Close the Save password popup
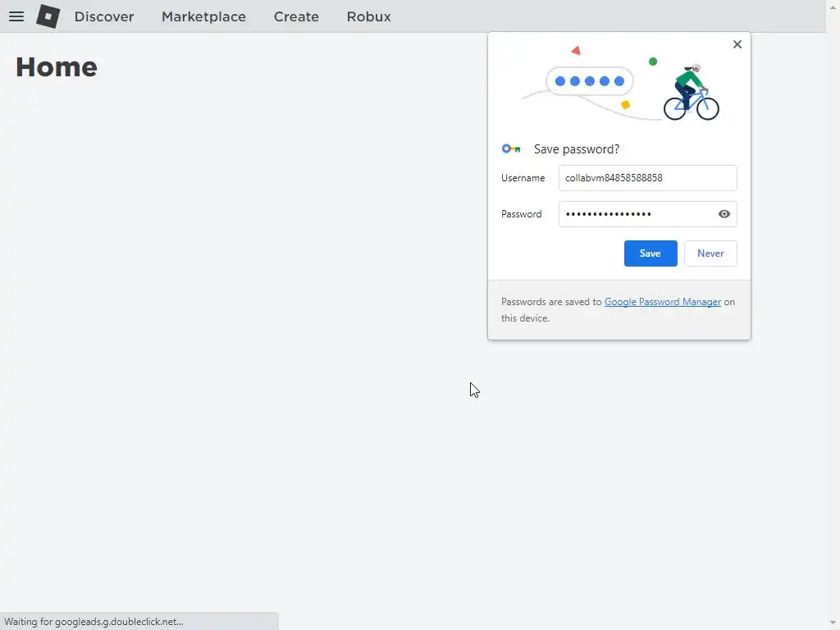Image resolution: width=840 pixels, height=630 pixels. (x=737, y=44)
